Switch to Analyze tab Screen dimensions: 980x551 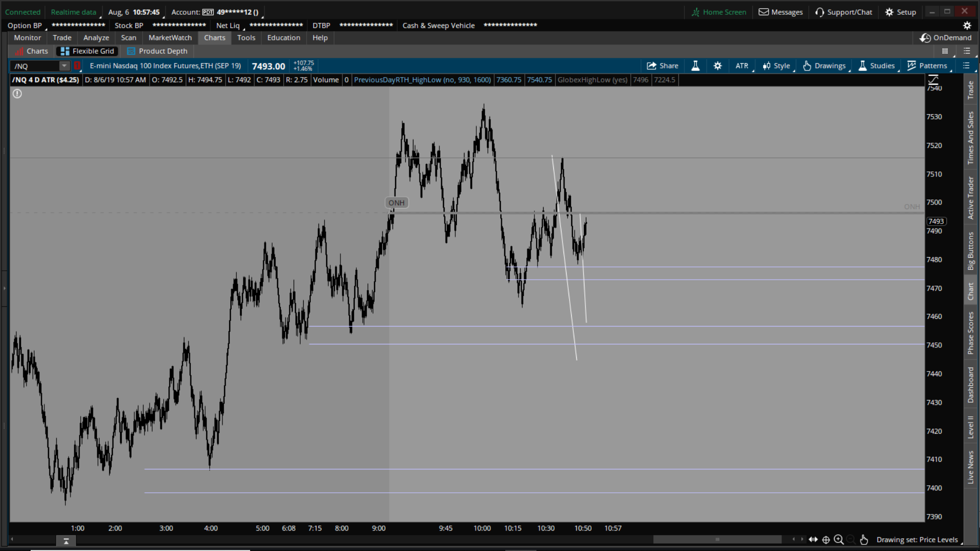click(96, 38)
